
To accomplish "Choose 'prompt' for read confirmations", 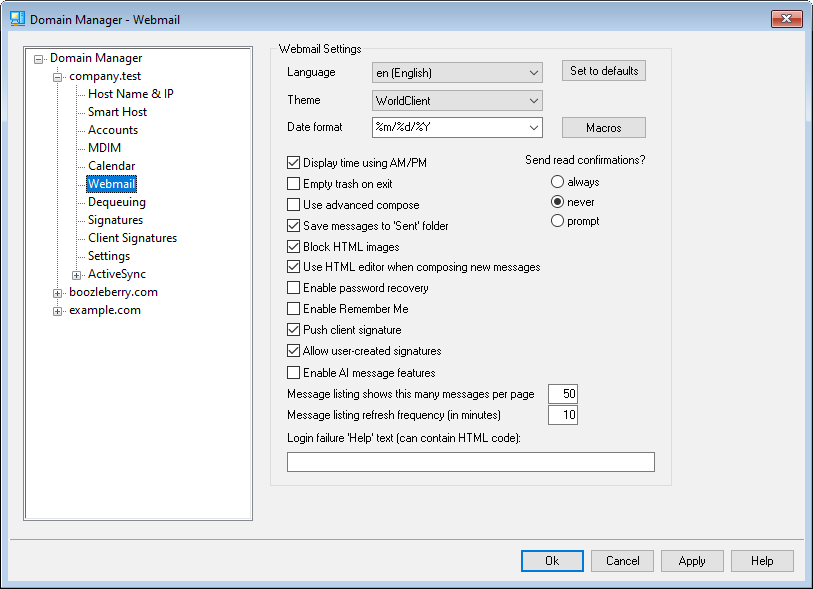I will pos(557,221).
